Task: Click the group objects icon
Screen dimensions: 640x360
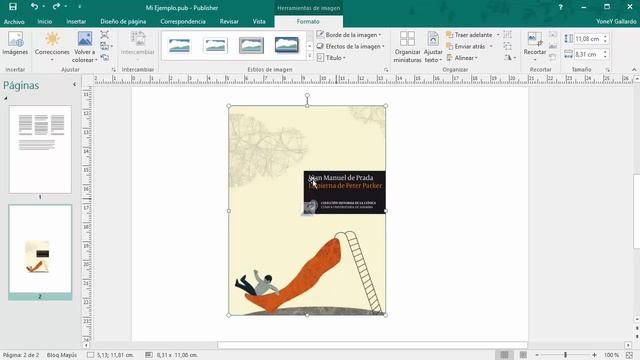Action: click(x=507, y=34)
